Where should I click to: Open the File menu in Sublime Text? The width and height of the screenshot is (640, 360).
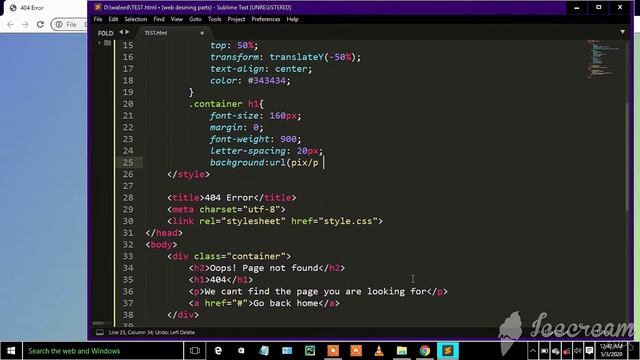click(x=98, y=19)
